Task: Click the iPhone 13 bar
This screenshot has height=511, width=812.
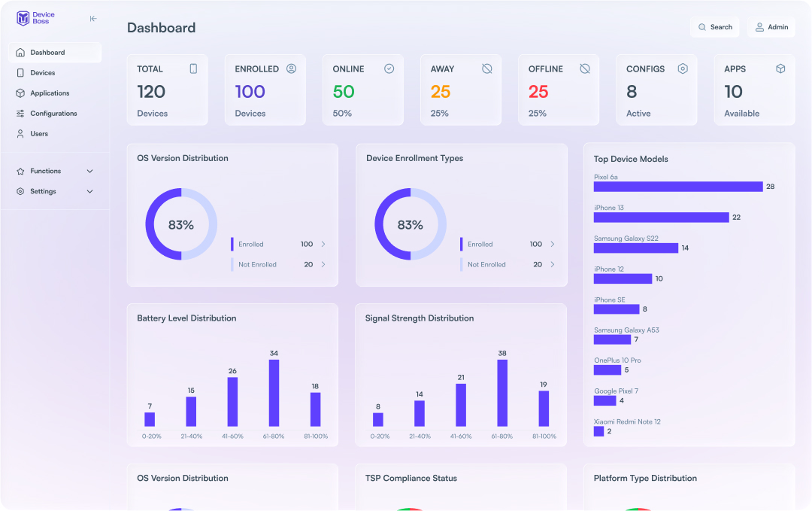Action: pyautogui.click(x=662, y=217)
